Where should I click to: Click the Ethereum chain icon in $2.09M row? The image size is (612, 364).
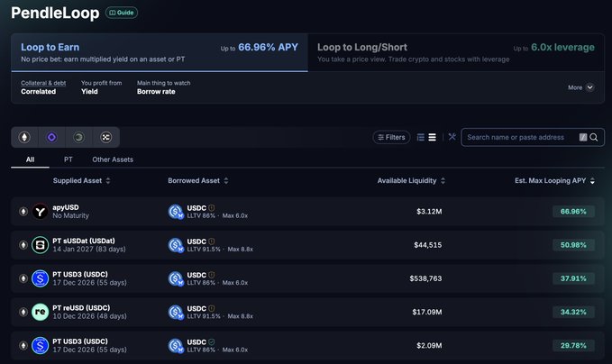tap(23, 346)
